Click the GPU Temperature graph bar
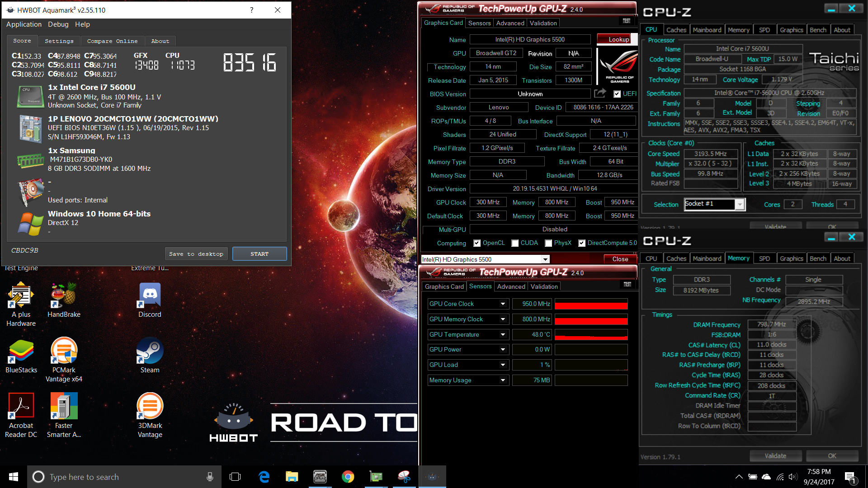Screen dimensions: 868x488 point(591,335)
